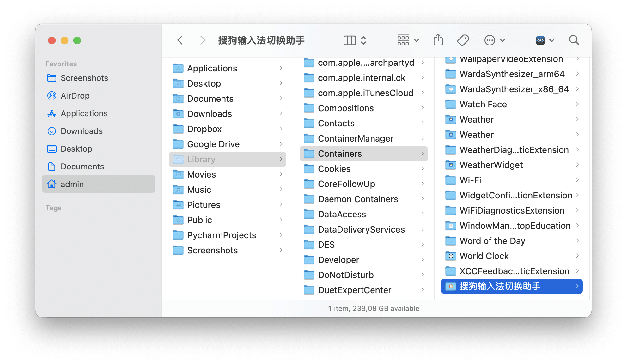
Task: Open the view mode switcher chevrons
Action: point(363,40)
